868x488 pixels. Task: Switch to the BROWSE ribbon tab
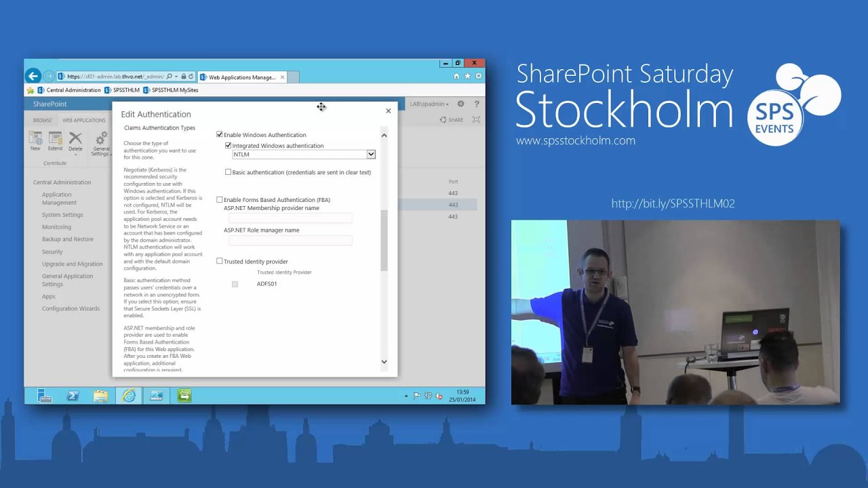tap(42, 120)
